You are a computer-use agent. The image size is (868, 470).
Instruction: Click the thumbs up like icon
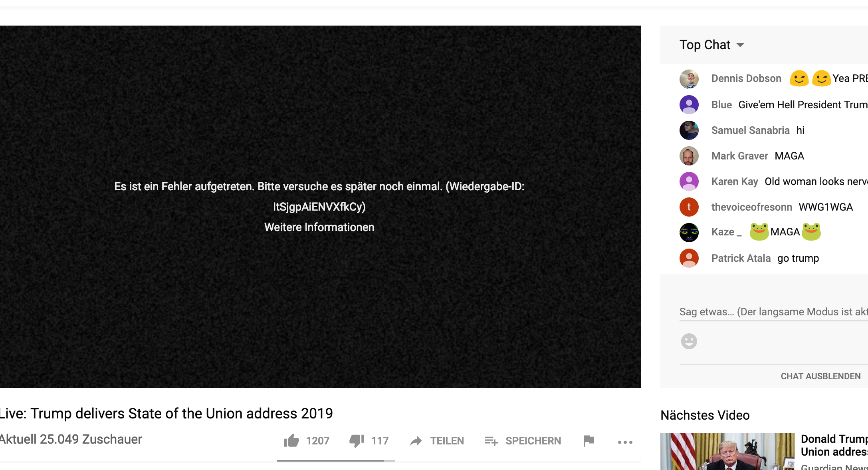click(x=291, y=441)
